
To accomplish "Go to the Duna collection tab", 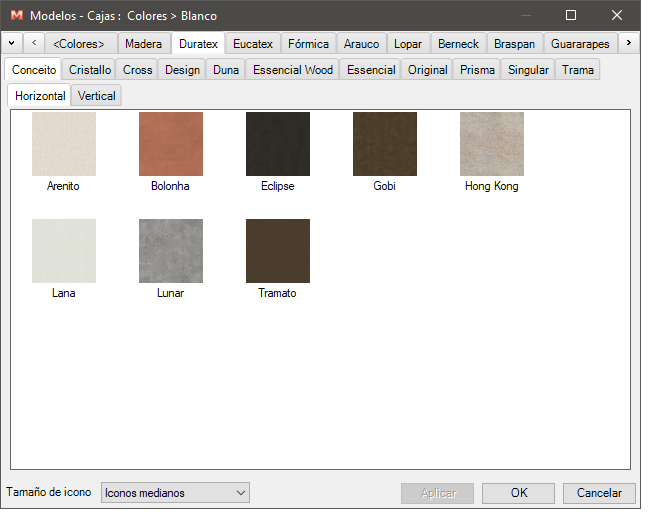I will tap(226, 70).
